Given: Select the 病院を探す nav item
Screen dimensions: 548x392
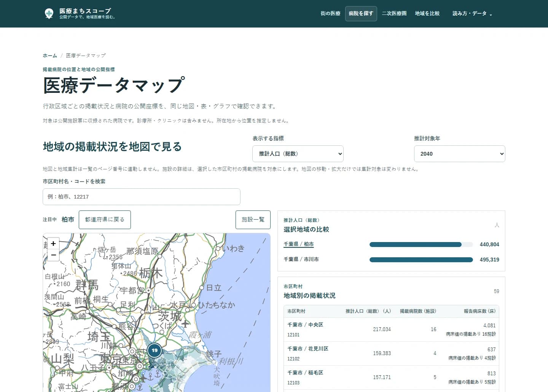Looking at the screenshot, I should click(361, 14).
